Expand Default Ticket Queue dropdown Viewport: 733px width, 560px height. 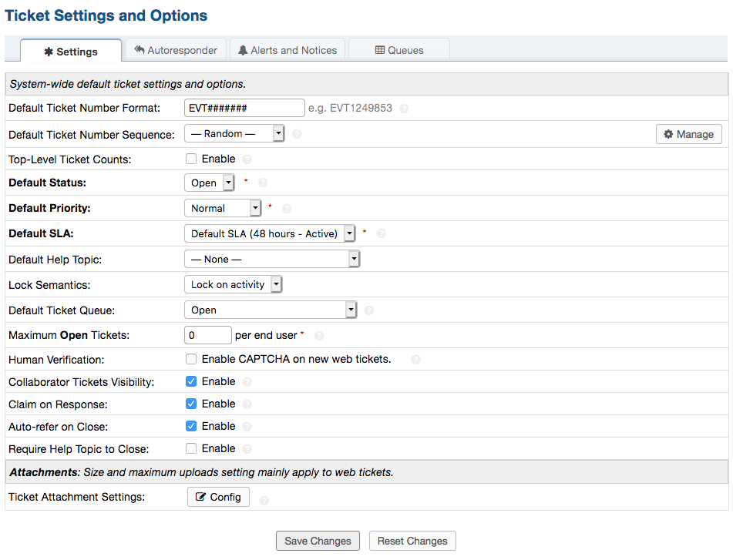click(x=271, y=310)
